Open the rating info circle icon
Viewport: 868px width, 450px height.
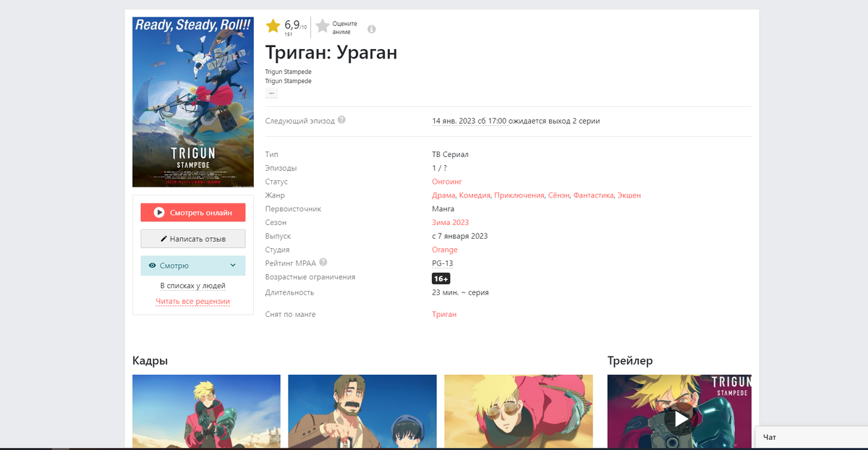pos(372,30)
